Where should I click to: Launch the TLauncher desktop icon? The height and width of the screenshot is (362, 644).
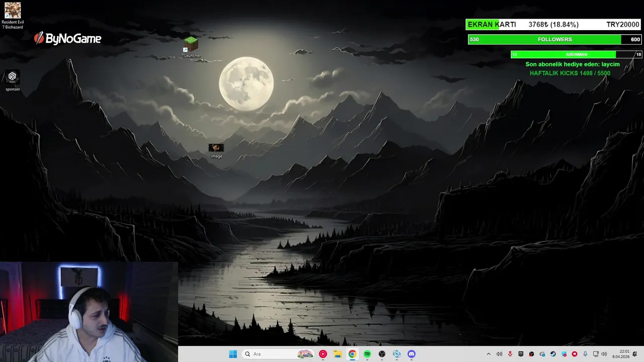(x=191, y=47)
